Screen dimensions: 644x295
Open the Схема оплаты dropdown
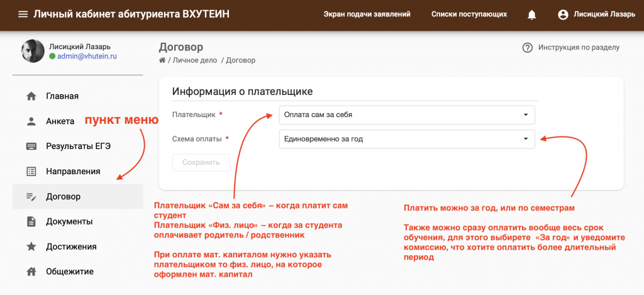(407, 139)
